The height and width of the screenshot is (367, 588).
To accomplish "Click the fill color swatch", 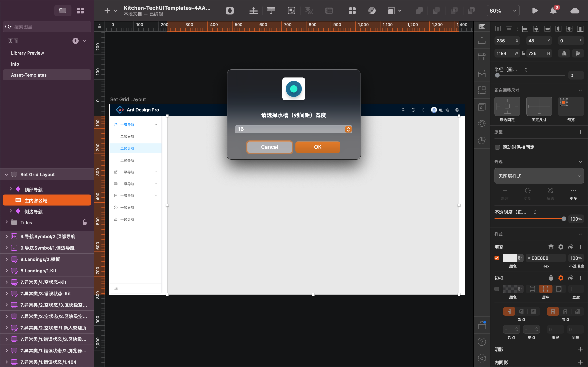I will click(510, 258).
